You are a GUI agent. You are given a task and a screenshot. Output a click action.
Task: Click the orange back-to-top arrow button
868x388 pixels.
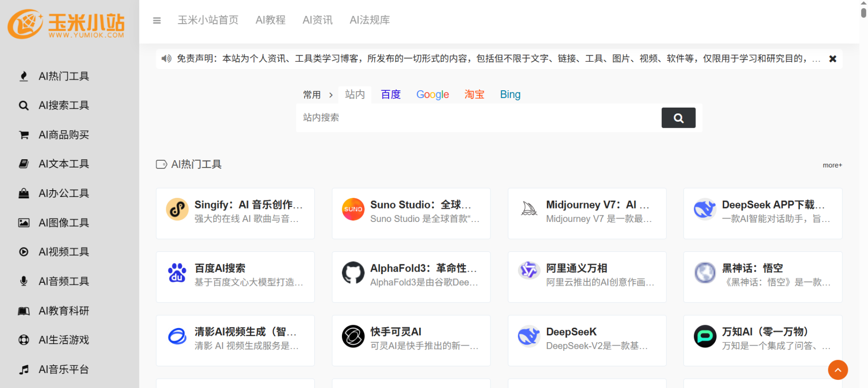point(838,370)
